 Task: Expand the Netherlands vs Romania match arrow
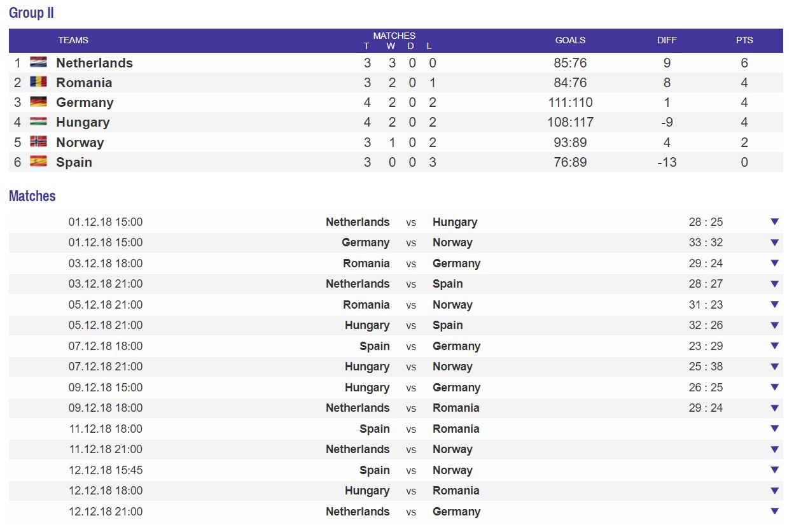click(x=774, y=408)
